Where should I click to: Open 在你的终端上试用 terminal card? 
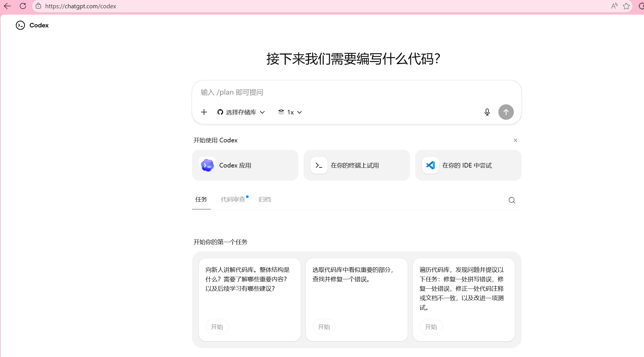click(356, 165)
